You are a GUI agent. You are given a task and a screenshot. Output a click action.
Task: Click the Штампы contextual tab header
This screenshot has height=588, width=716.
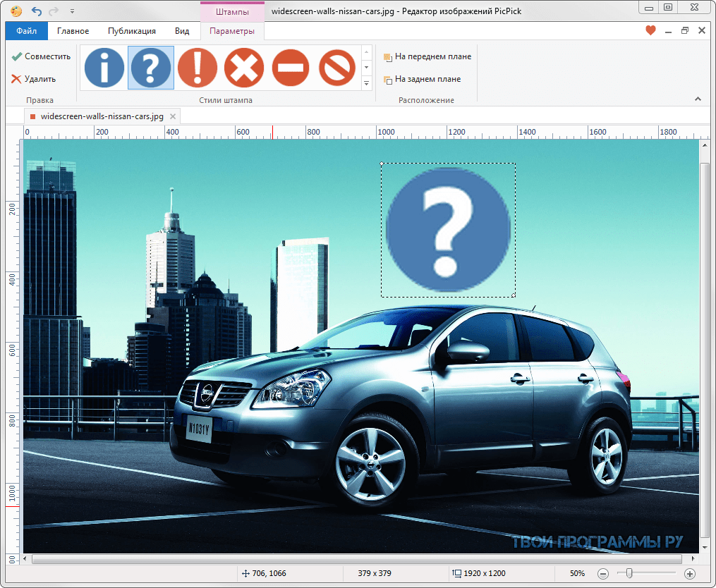[x=232, y=11]
